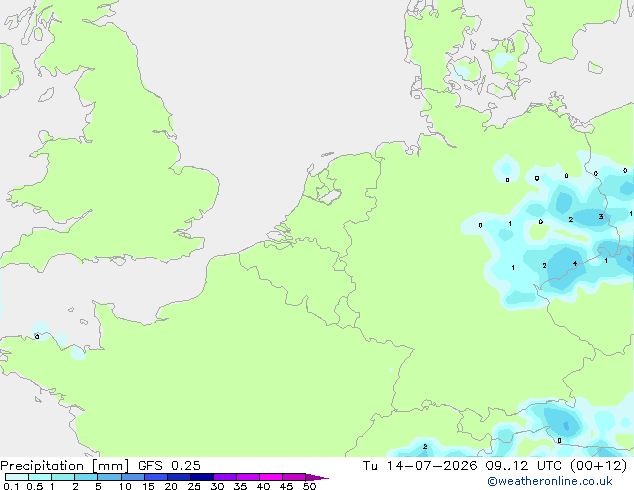The image size is (634, 490).
Task: Click the legend label '30'
Action: [217, 486]
